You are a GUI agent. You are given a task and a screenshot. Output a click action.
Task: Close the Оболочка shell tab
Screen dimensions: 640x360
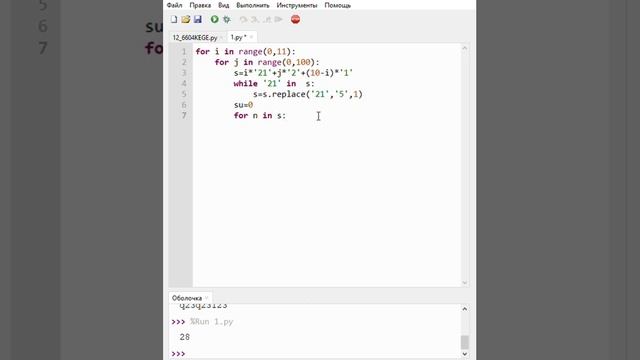point(207,298)
